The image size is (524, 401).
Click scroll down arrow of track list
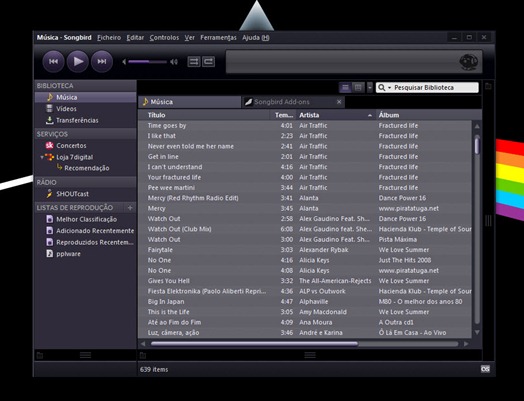(477, 332)
